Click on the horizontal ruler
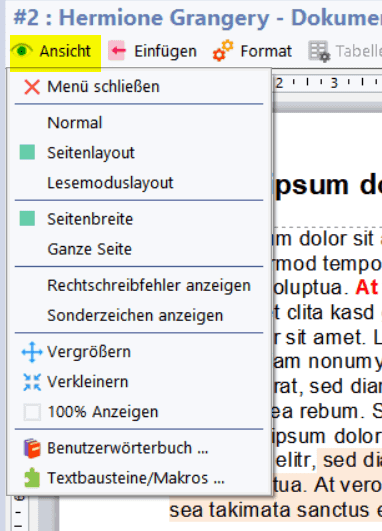382x531 pixels. click(x=327, y=82)
